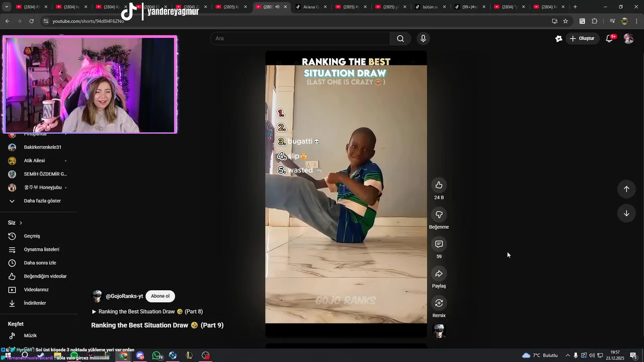Open League of Legends from the taskbar

point(189,356)
